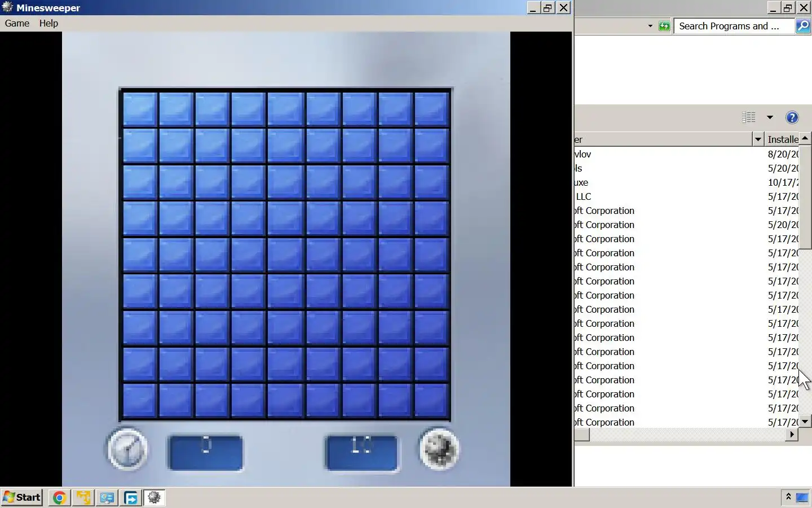The width and height of the screenshot is (812, 508).
Task: Uncover the center tile of the minefield
Action: click(285, 255)
